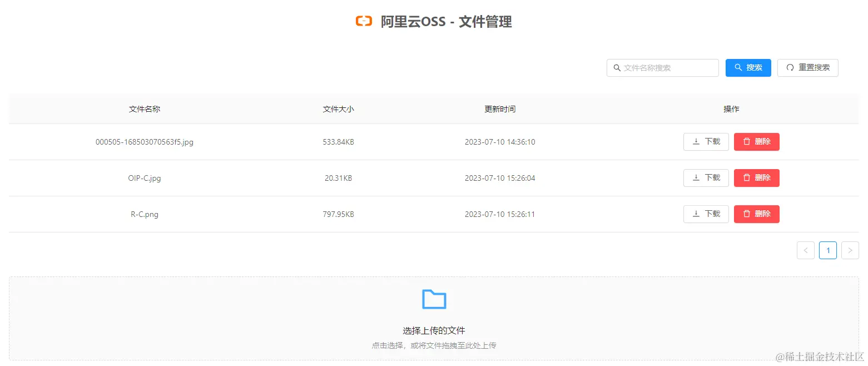868x366 pixels.
Task: Click size value 533.84KB
Action: pyautogui.click(x=338, y=142)
